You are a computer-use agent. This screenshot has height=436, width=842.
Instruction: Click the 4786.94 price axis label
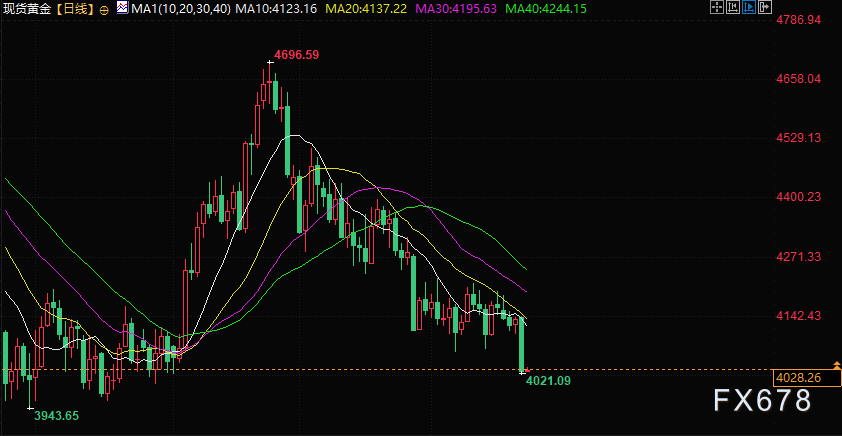(799, 20)
